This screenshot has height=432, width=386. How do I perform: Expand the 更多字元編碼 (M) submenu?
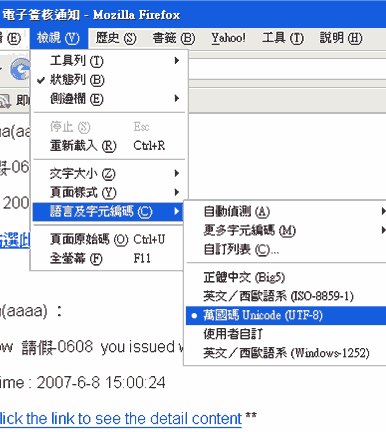click(286, 230)
